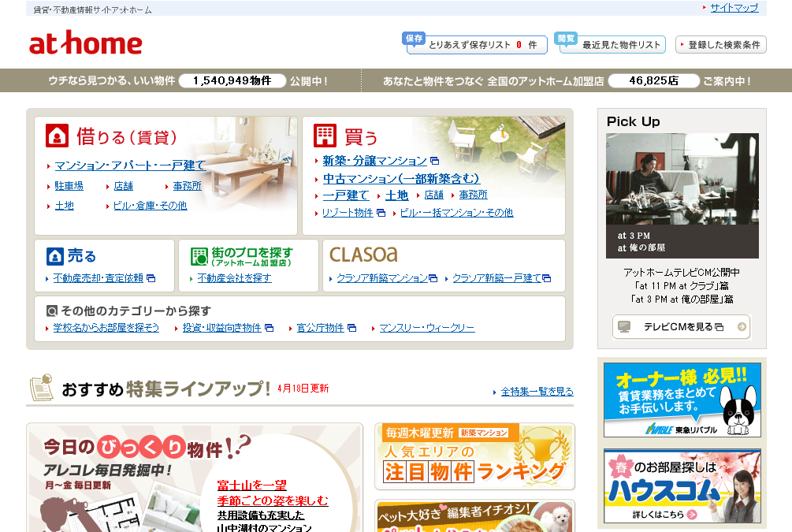Click the CLASOA logo

pyautogui.click(x=363, y=255)
